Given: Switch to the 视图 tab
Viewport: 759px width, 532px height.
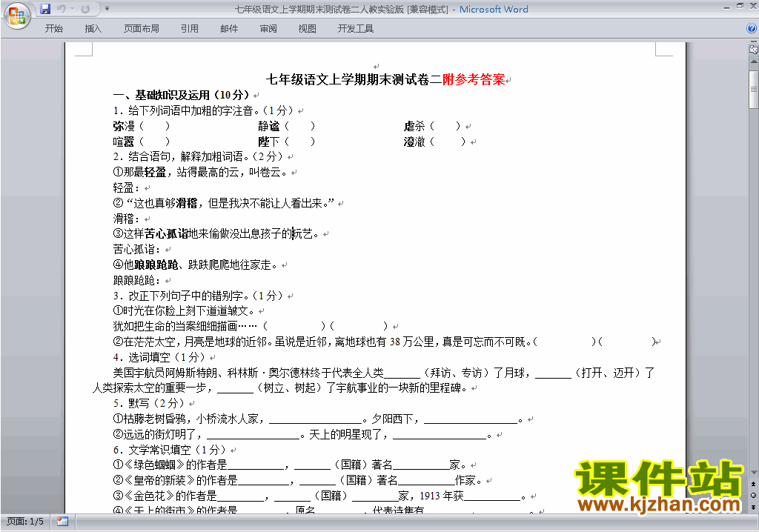Looking at the screenshot, I should [x=307, y=29].
